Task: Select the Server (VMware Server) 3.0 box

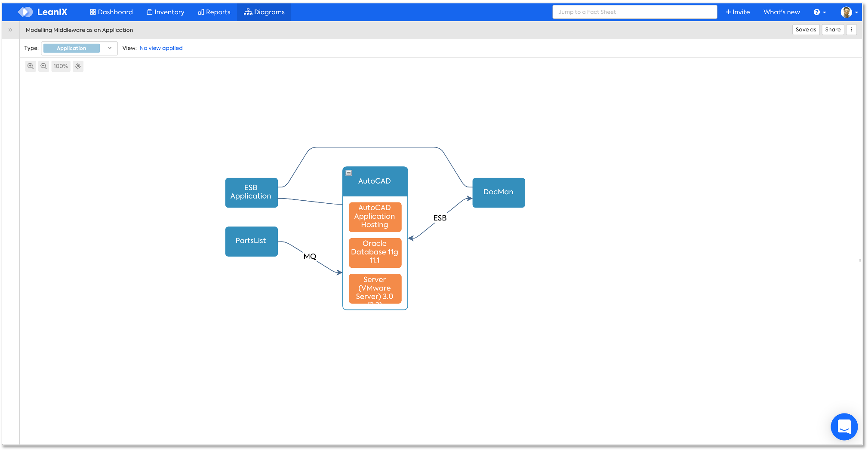Action: click(375, 288)
